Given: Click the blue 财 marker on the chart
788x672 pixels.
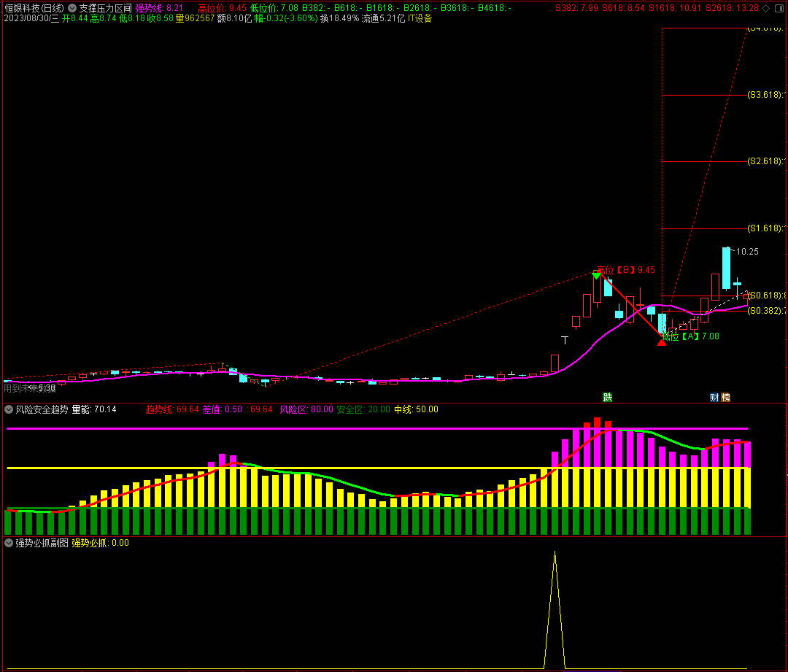Looking at the screenshot, I should coord(714,398).
